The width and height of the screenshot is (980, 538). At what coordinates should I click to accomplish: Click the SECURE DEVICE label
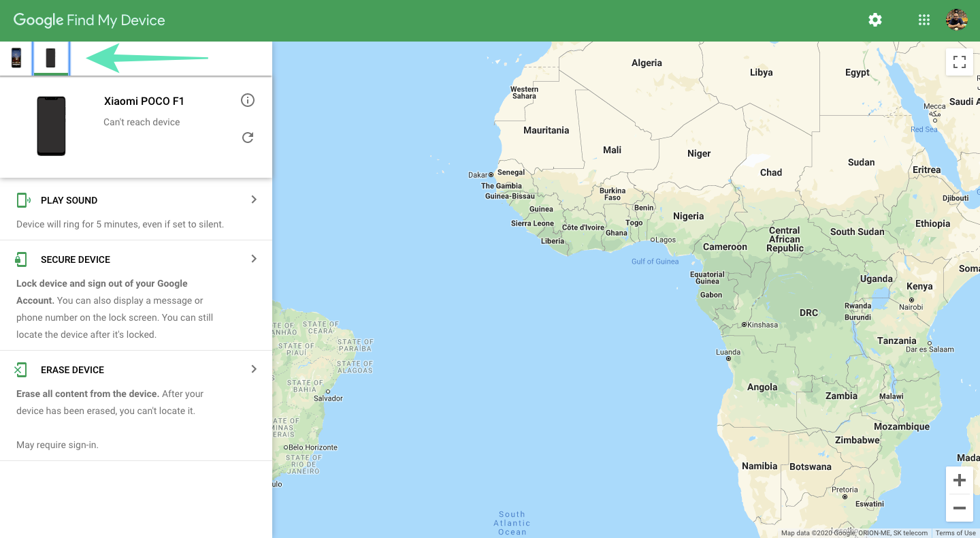(x=75, y=259)
